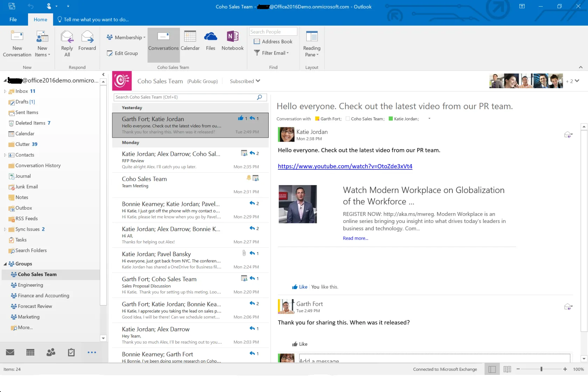Click the Forward ribbon button
Viewport: 588px width, 392px height.
[87, 41]
